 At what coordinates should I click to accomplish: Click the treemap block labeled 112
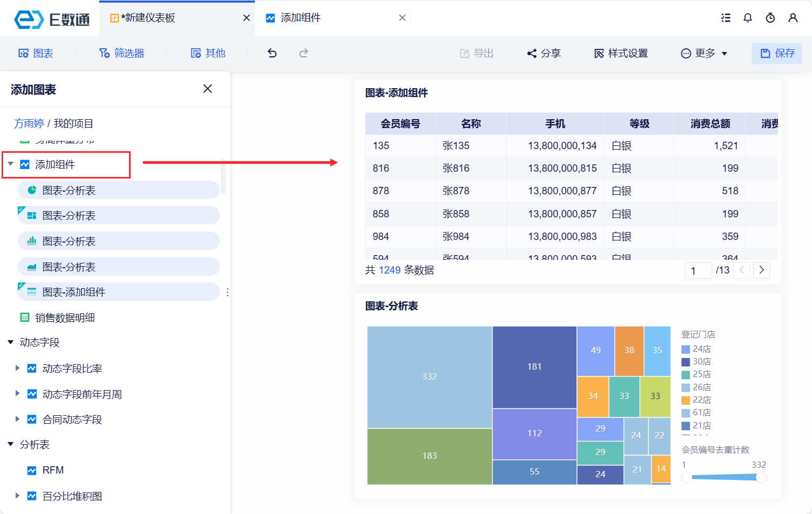(535, 434)
